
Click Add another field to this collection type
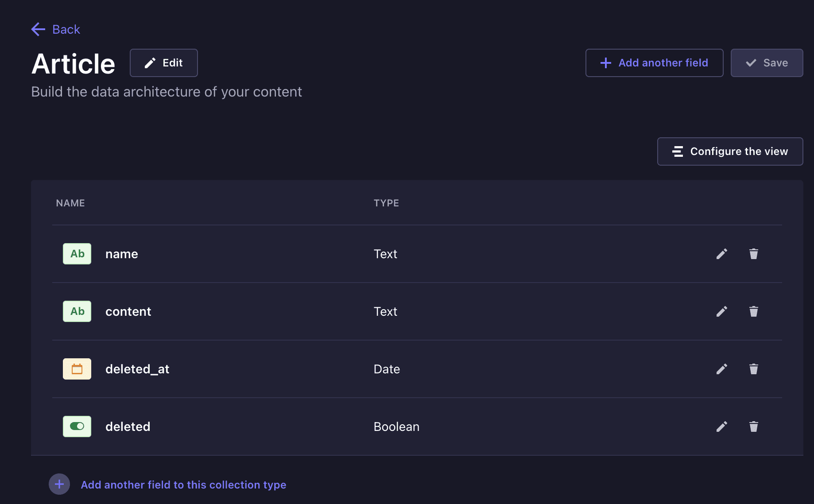(183, 485)
